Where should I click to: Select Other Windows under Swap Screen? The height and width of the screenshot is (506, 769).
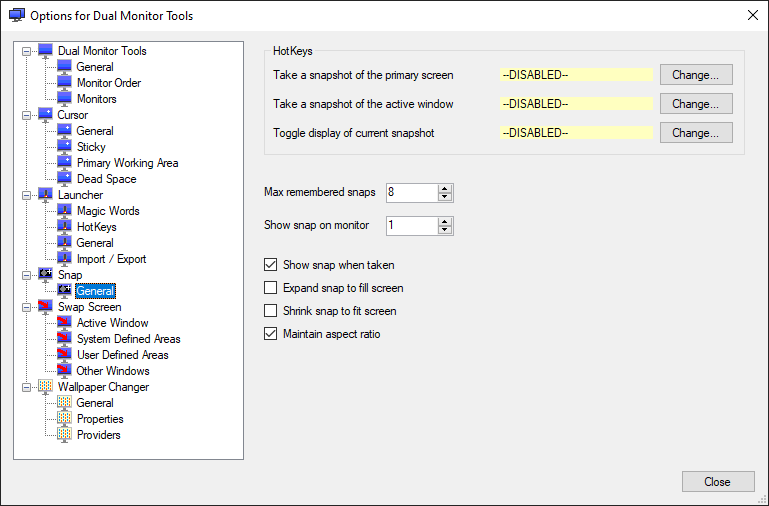[x=113, y=371]
